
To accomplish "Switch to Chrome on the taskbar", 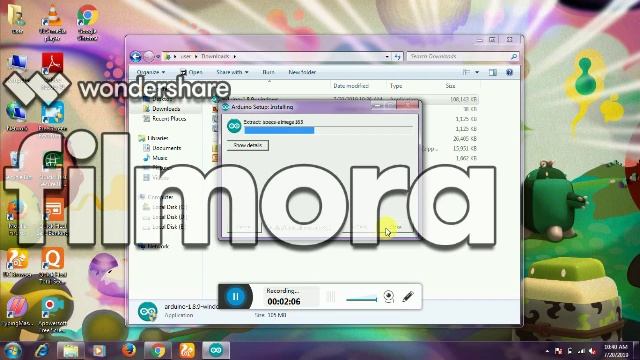I will click(x=158, y=351).
